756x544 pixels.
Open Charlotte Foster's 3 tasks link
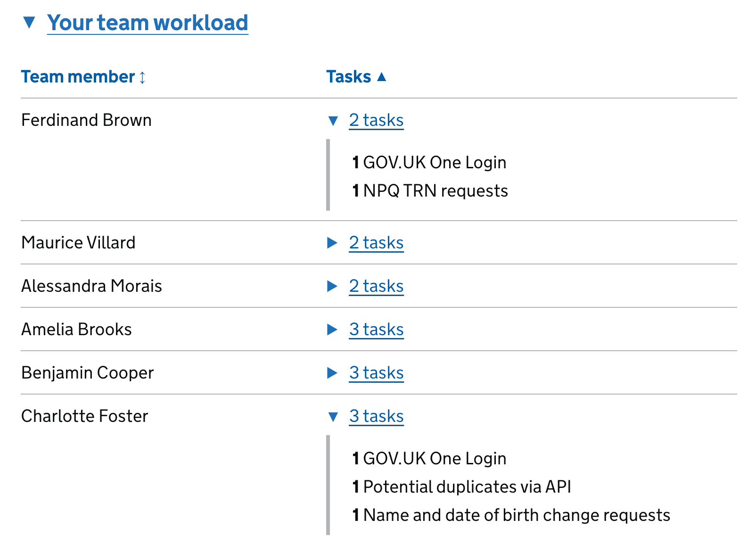click(376, 416)
